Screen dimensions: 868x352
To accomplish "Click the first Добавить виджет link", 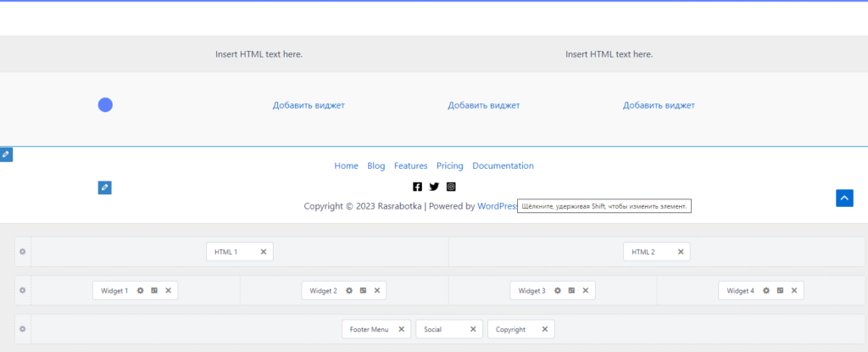I will (x=309, y=105).
